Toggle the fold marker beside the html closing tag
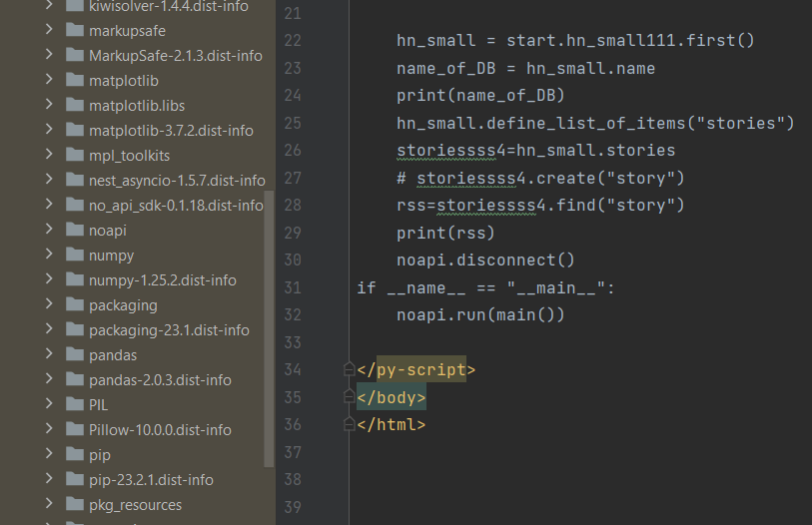Viewport: 812px width, 525px height. tap(349, 424)
